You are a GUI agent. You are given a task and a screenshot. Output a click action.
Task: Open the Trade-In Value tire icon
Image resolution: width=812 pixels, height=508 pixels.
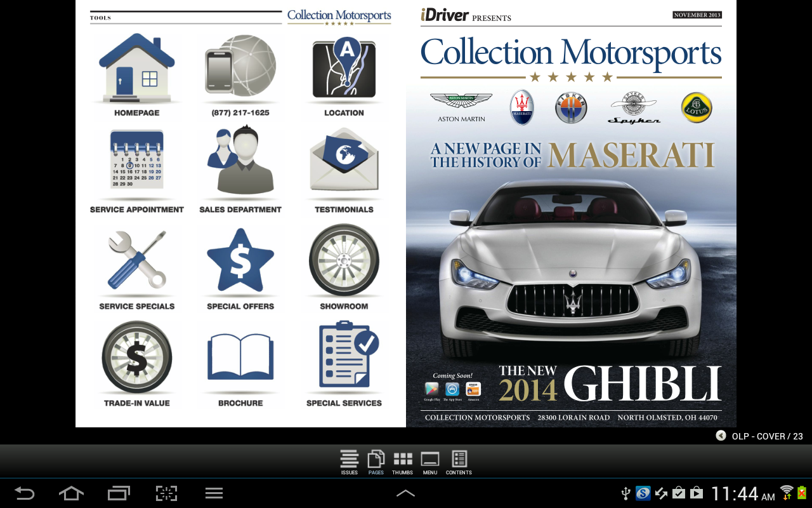136,357
